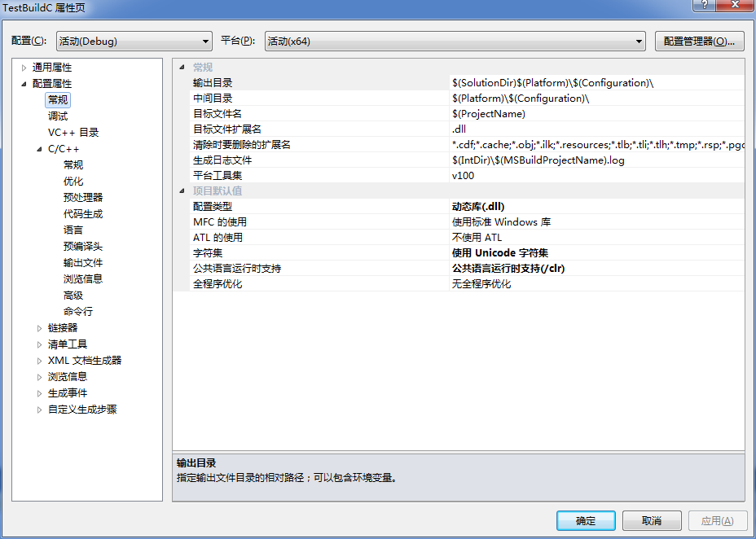The width and height of the screenshot is (756, 539).
Task: Select the 生成事件 tree item label
Action: 68,393
